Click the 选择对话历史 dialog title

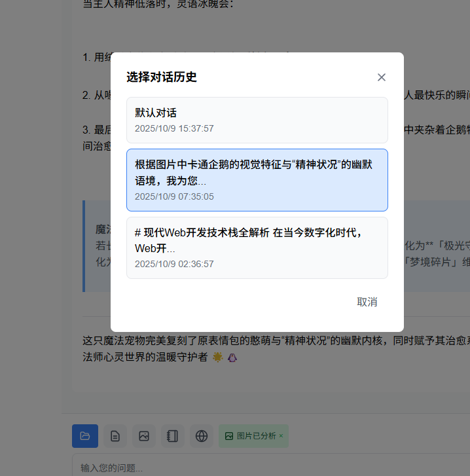162,77
